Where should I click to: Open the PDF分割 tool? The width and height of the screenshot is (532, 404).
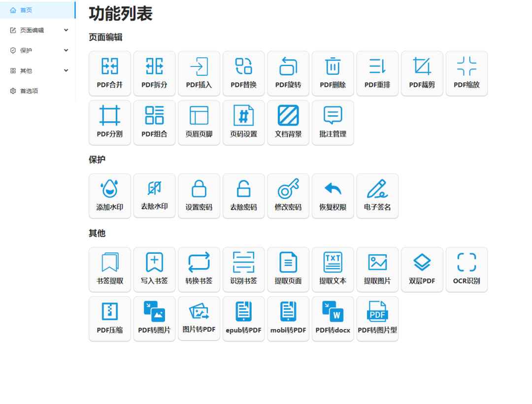pyautogui.click(x=109, y=123)
